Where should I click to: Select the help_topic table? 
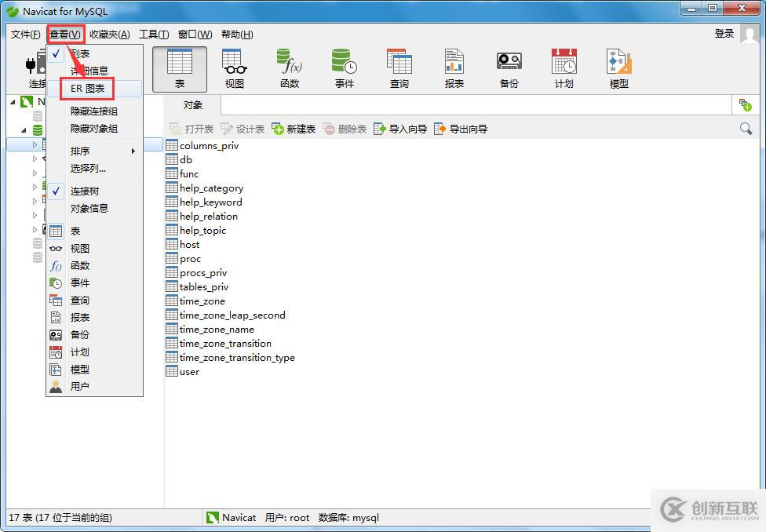(196, 231)
